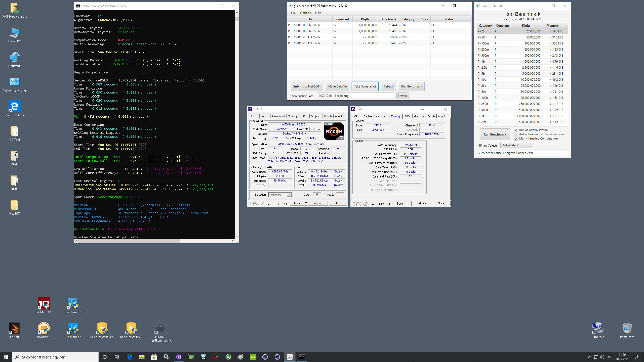Click cmd vertical scrollbar down arrow

(x=237, y=237)
